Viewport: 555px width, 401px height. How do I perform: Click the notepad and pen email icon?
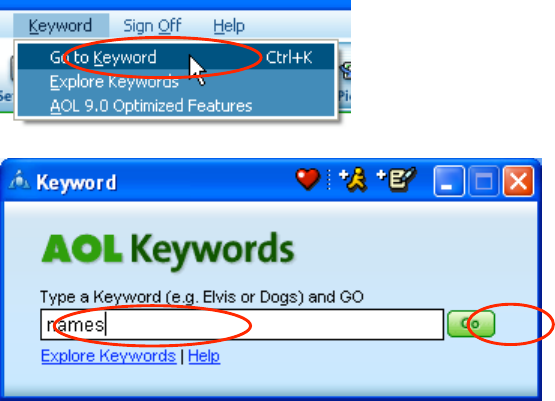click(x=396, y=179)
